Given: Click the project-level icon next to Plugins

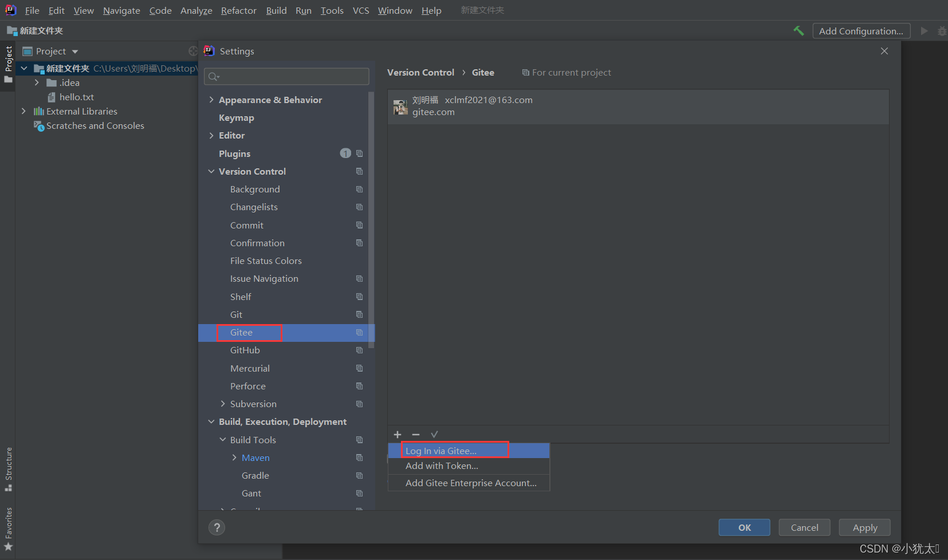Looking at the screenshot, I should pyautogui.click(x=359, y=153).
